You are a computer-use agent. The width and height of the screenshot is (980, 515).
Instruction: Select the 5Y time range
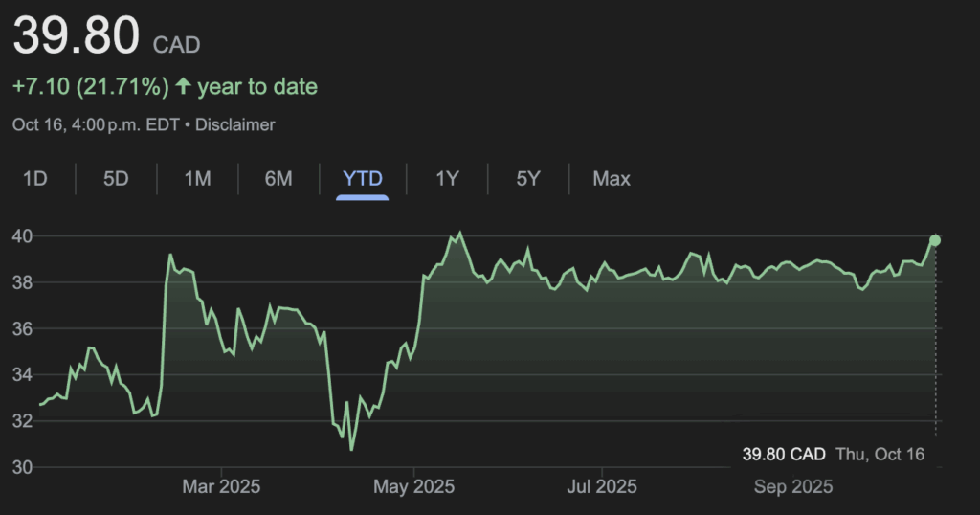click(x=528, y=179)
